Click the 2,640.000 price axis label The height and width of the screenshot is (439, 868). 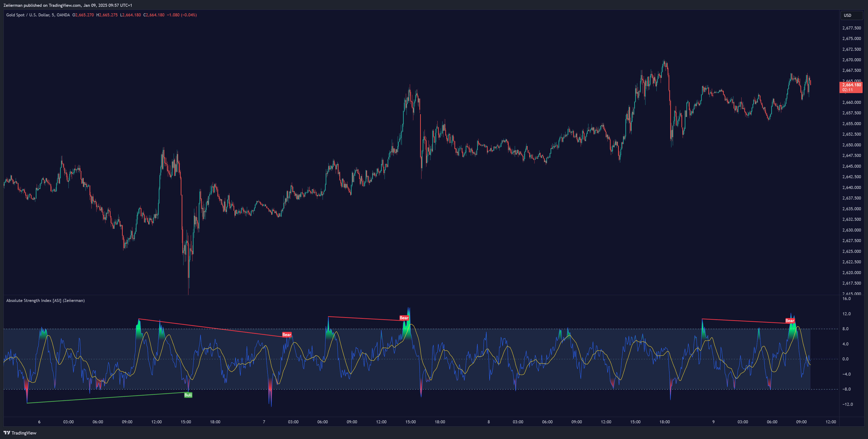coord(851,188)
